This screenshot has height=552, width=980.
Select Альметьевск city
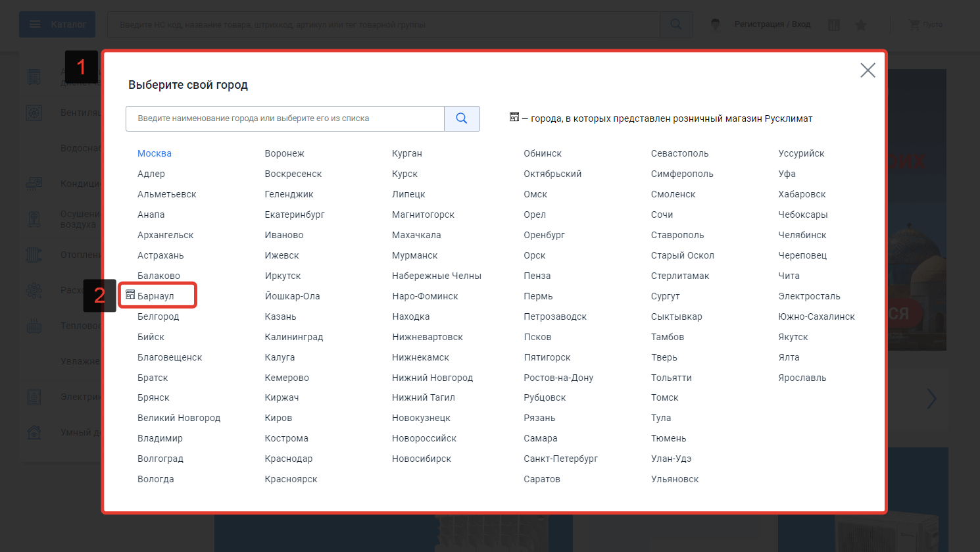[167, 194]
